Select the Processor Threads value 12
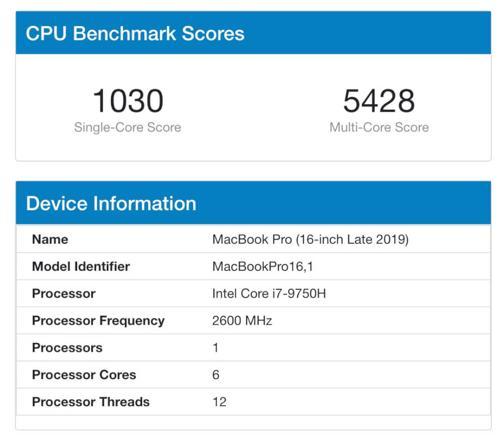Image resolution: width=504 pixels, height=438 pixels. tap(220, 402)
